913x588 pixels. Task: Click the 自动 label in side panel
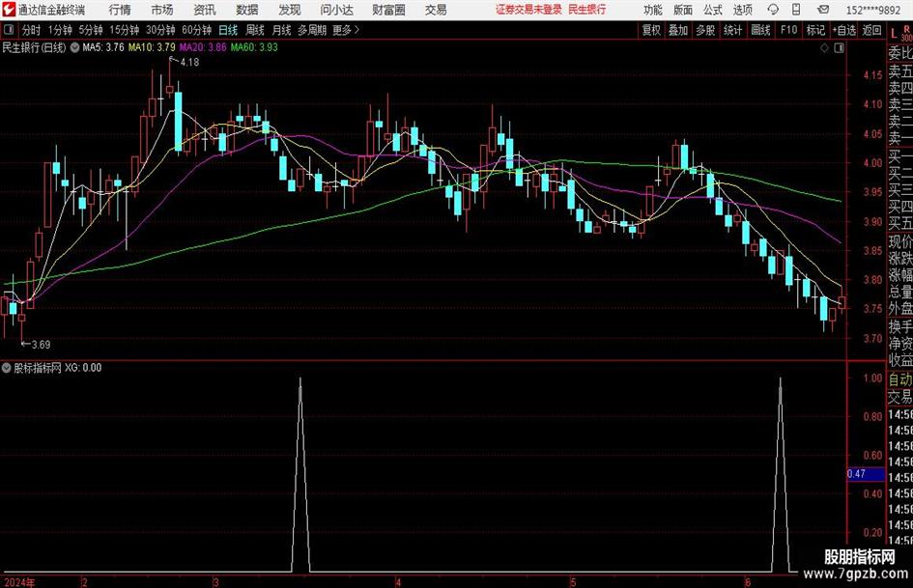[x=900, y=379]
